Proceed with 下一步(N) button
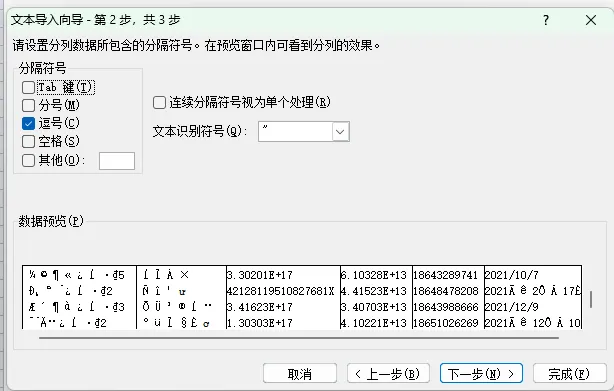 pyautogui.click(x=481, y=373)
